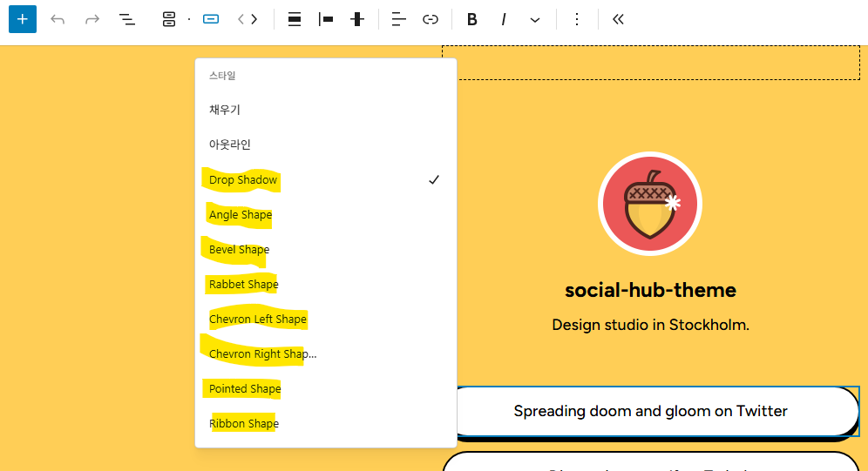Click the acorn site logo image

(650, 204)
